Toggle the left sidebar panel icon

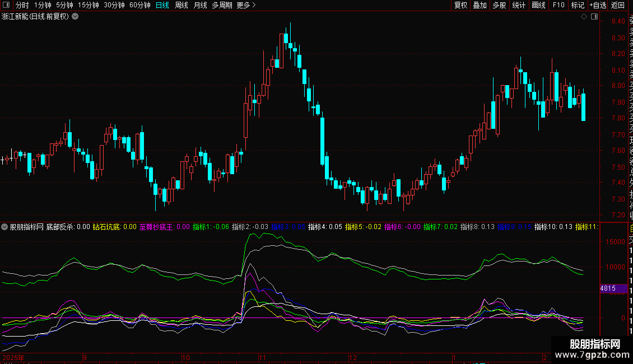7,5
